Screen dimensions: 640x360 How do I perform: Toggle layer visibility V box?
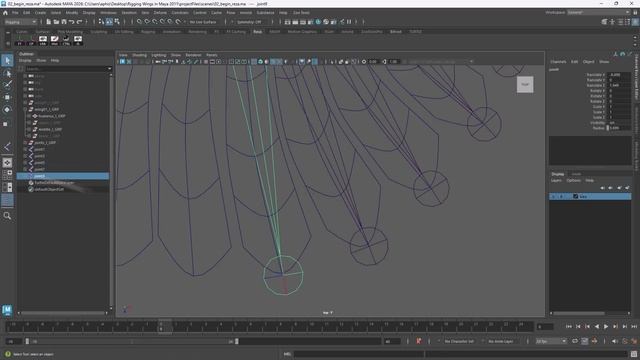point(554,196)
